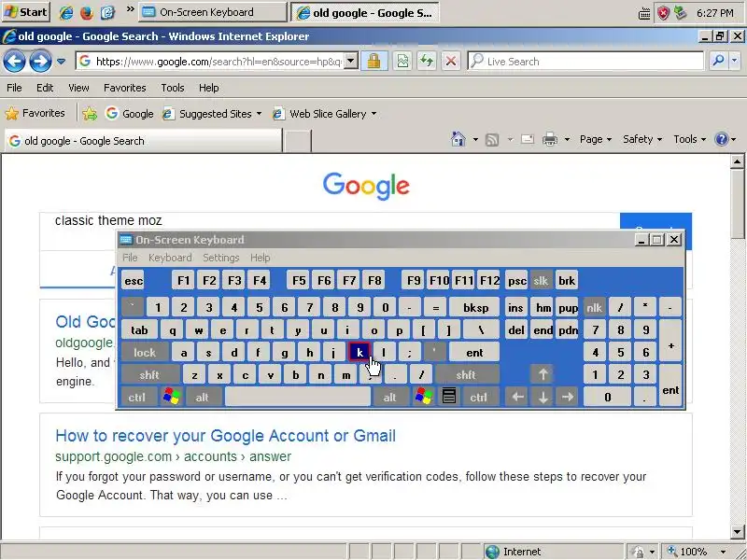Click the right Windows logo key
Image resolution: width=747 pixels, height=560 pixels.
[x=424, y=396]
